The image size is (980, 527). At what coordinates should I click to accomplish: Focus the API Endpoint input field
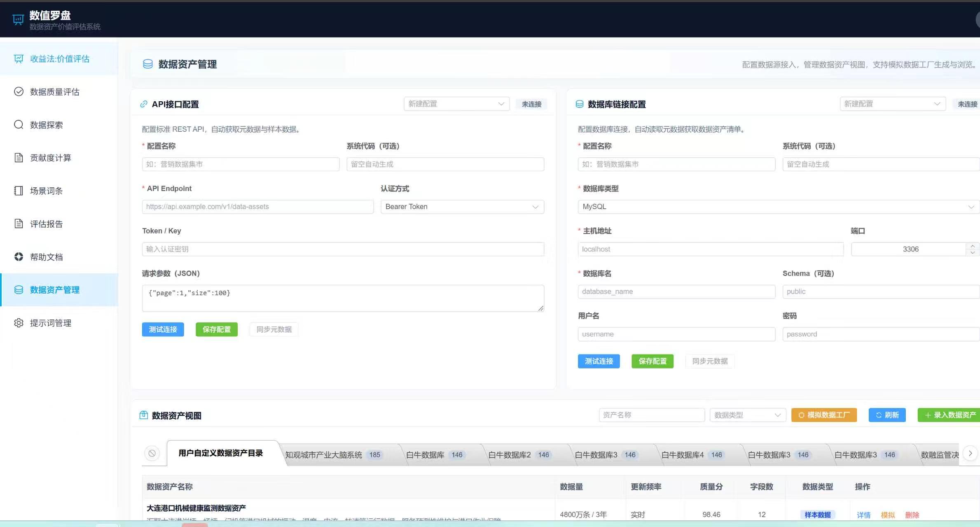coord(258,207)
